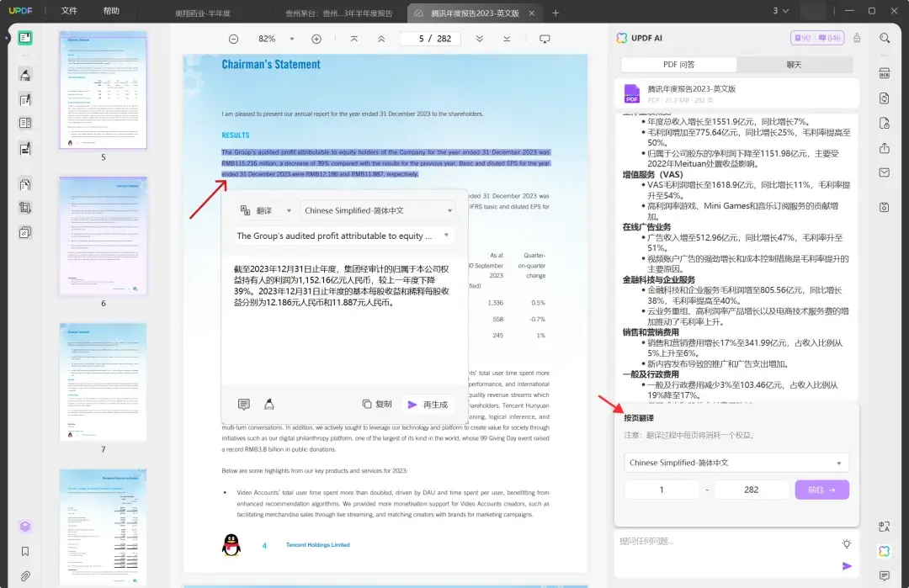Jump to the first page
The height and width of the screenshot is (588, 909).
[354, 39]
